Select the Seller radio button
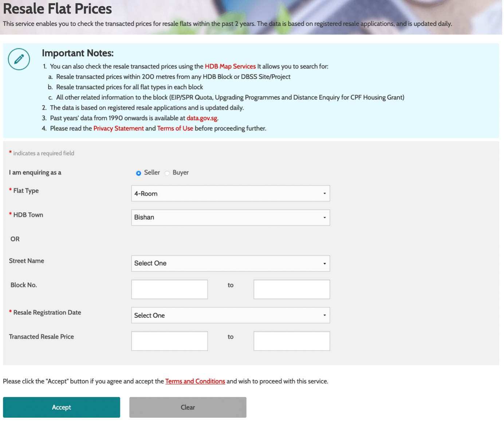Image resolution: width=504 pixels, height=421 pixels. 138,173
